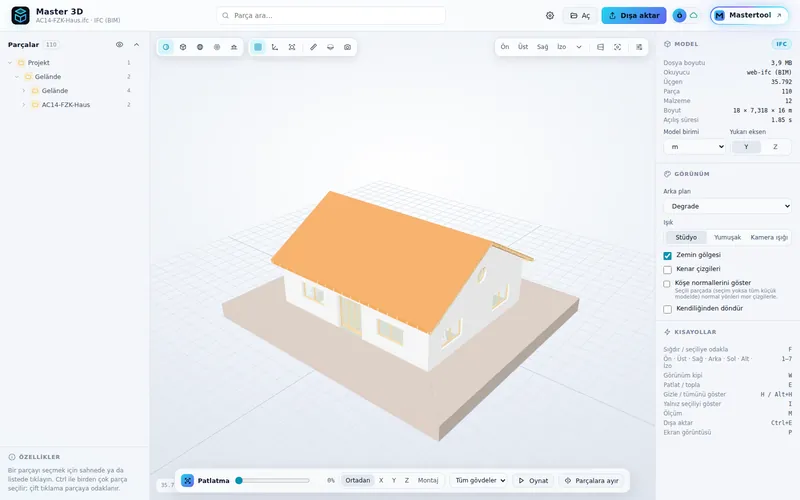800x500 pixels.
Task: Set up axis to Z
Action: [775, 147]
